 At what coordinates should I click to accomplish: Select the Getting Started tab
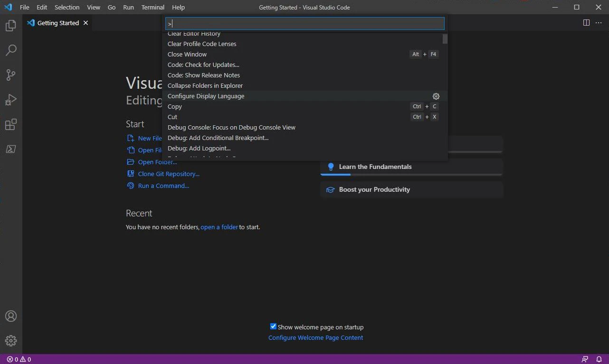click(x=58, y=23)
